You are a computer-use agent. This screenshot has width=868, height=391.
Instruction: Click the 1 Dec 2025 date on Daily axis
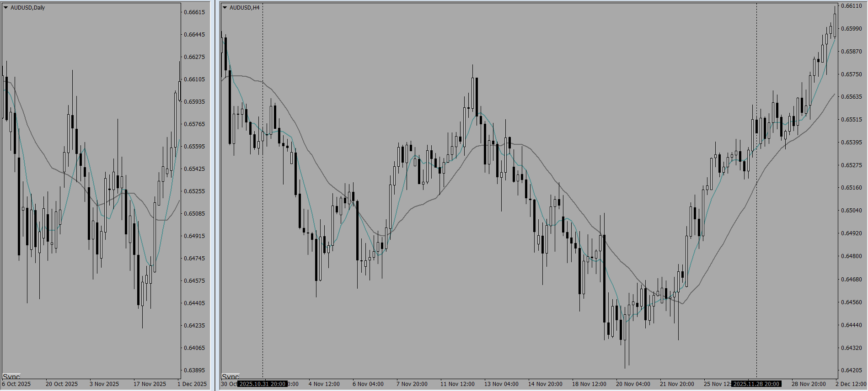192,384
